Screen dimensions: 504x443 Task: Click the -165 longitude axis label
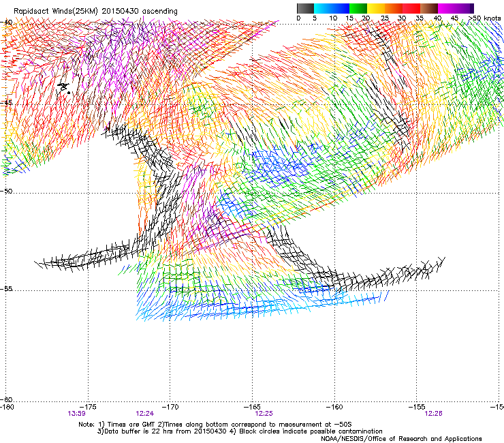[252, 407]
